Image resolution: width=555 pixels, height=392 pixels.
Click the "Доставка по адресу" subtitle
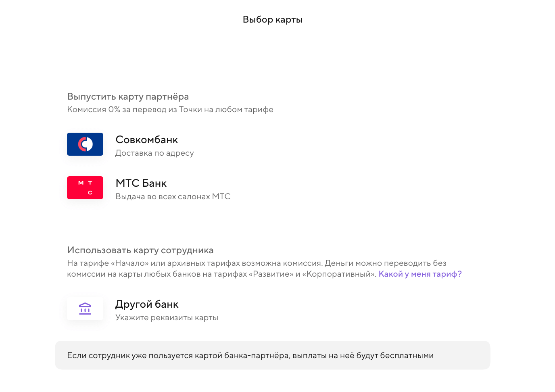tap(154, 153)
